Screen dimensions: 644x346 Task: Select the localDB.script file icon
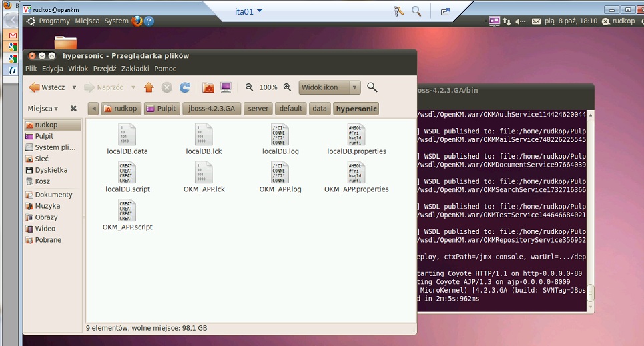pyautogui.click(x=127, y=172)
